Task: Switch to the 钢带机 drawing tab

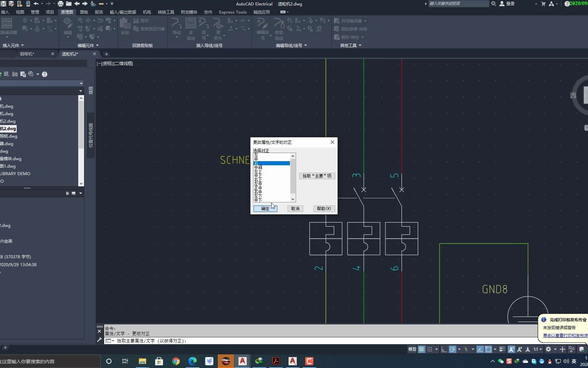Action: click(x=27, y=54)
